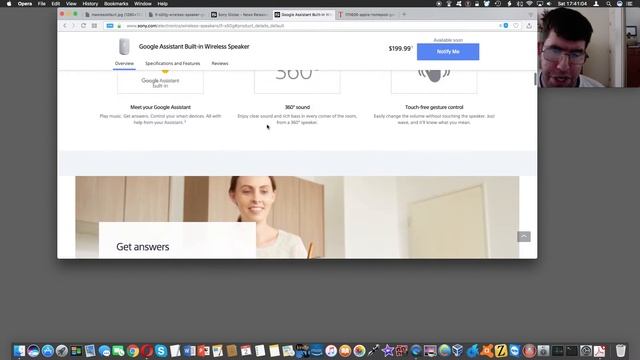Viewport: 640px width, 360px height.
Task: Open Specifications and Features tab
Action: point(173,63)
